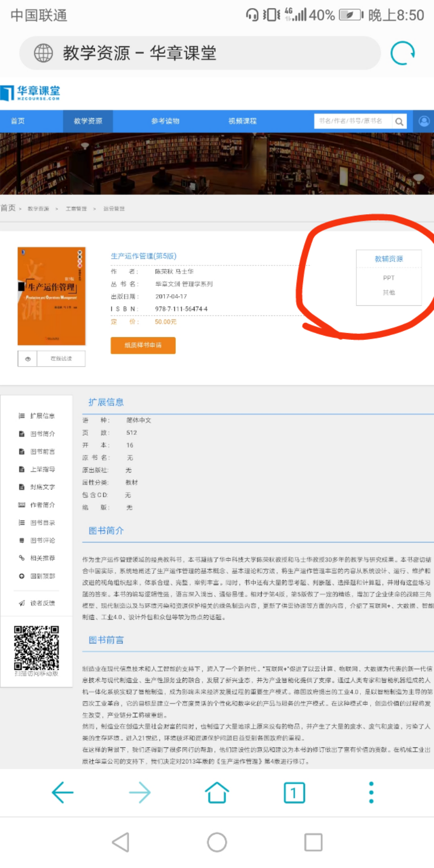Select 首页 in the navigation bar

coord(18,121)
